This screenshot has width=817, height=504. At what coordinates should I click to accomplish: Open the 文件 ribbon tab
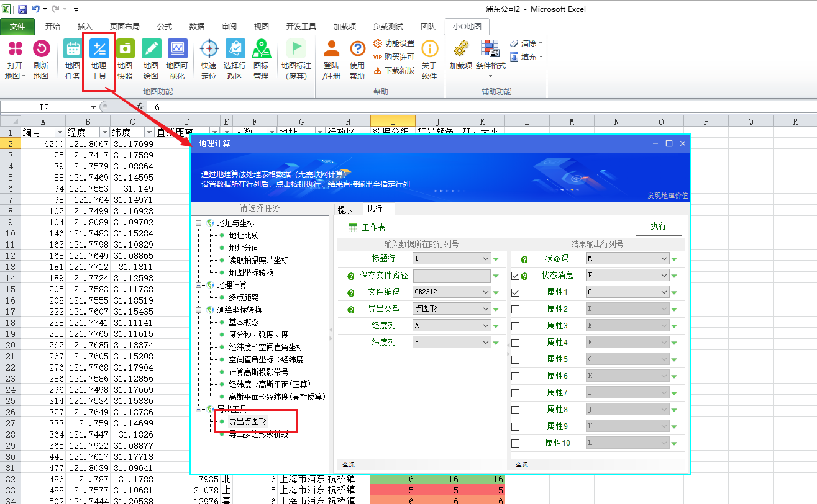[17, 27]
